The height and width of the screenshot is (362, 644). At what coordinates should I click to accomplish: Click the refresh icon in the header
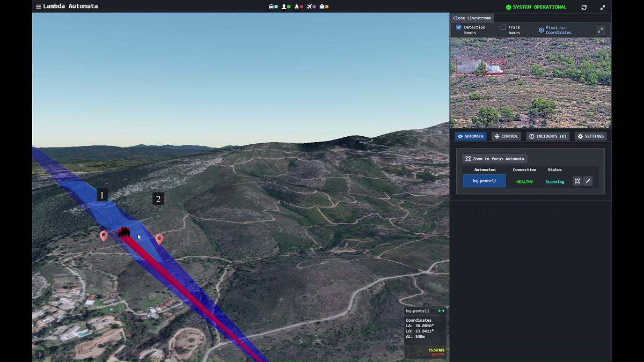(x=584, y=8)
